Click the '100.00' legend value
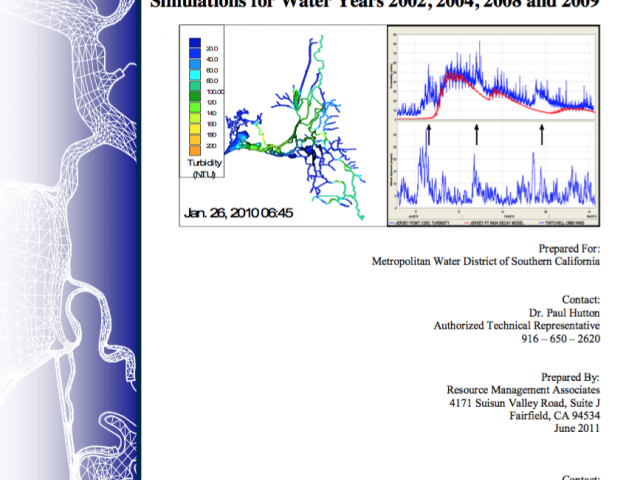 (215, 92)
